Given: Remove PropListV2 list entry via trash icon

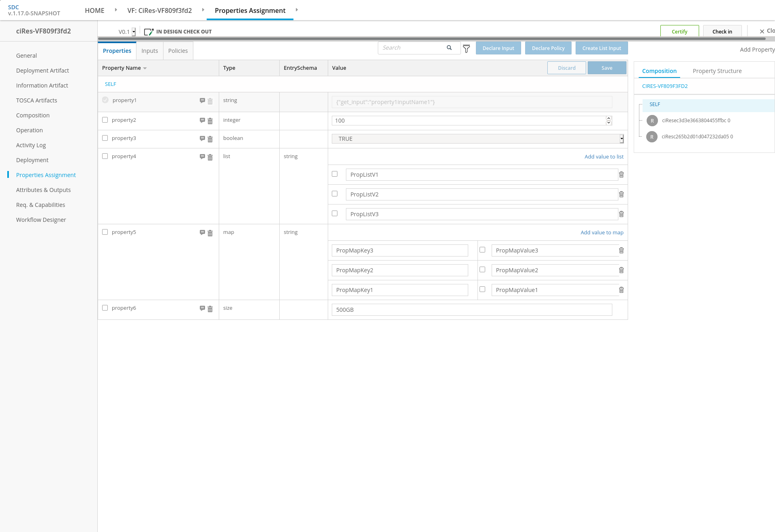Looking at the screenshot, I should click(x=621, y=194).
